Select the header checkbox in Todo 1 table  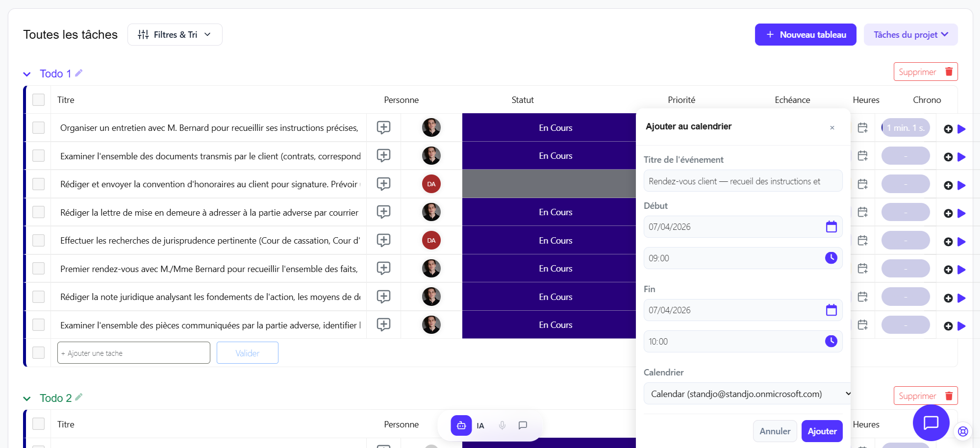pyautogui.click(x=38, y=100)
